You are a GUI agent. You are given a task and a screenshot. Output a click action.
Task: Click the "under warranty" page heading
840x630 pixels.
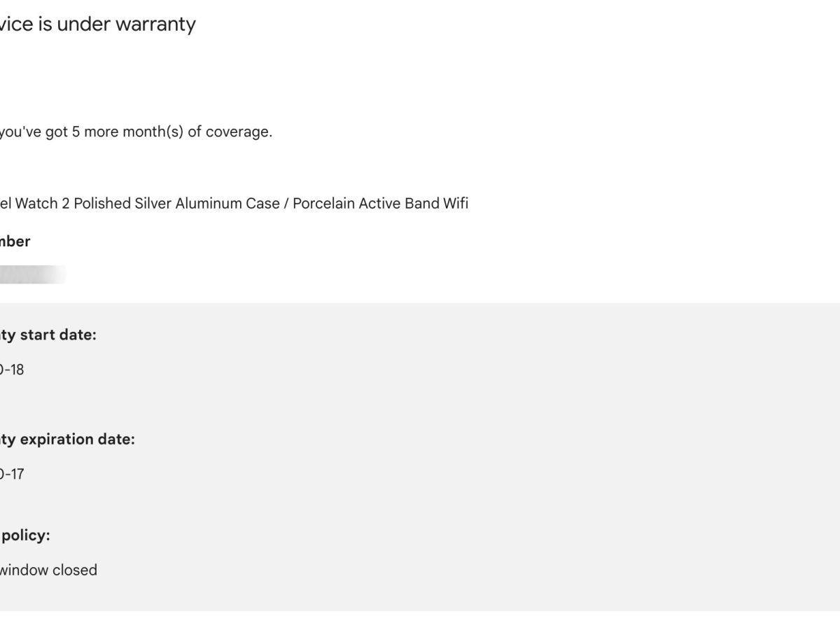click(x=98, y=24)
